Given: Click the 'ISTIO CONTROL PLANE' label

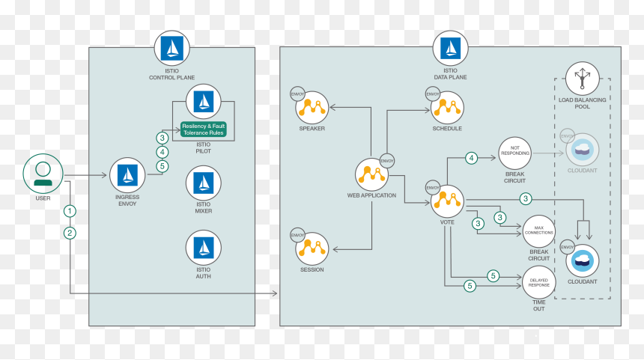Looking at the screenshot, I should [171, 74].
